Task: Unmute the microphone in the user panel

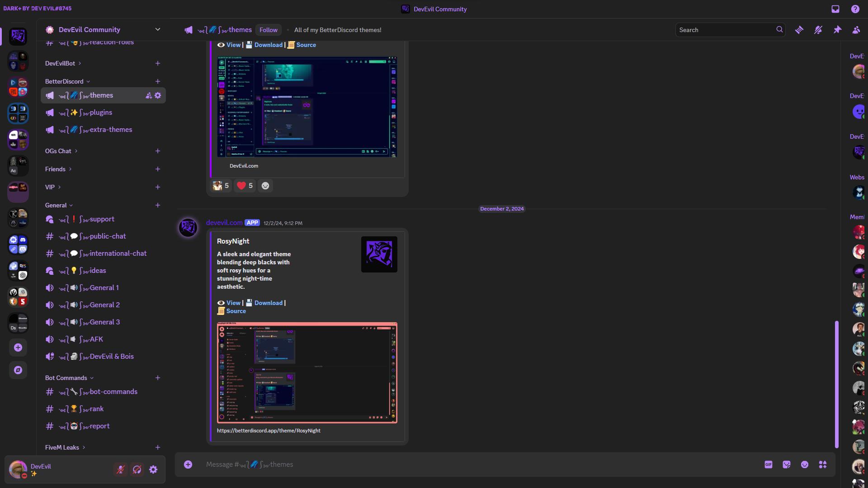Action: [120, 469]
